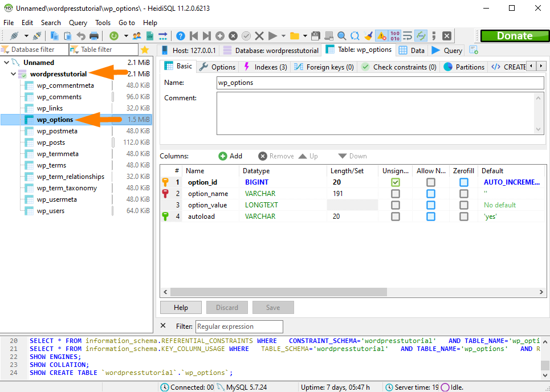Click the new query tab icon
This screenshot has height=392, width=550.
tap(474, 50)
